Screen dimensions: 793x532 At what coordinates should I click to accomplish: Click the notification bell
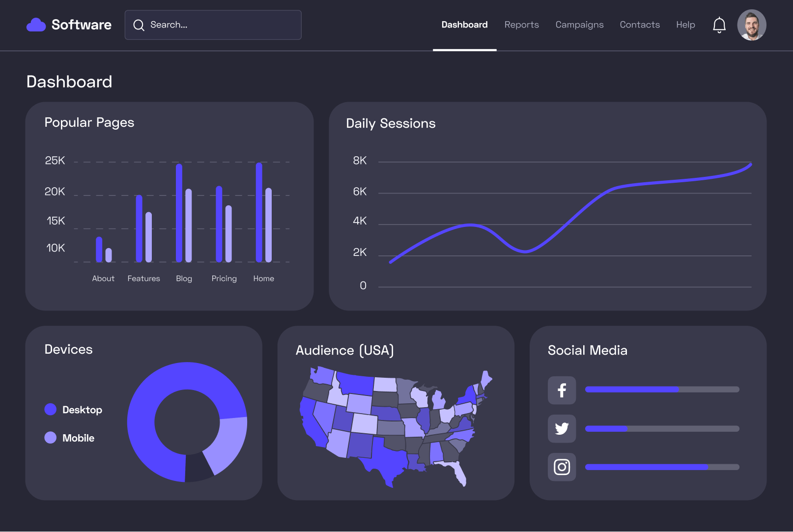tap(719, 25)
